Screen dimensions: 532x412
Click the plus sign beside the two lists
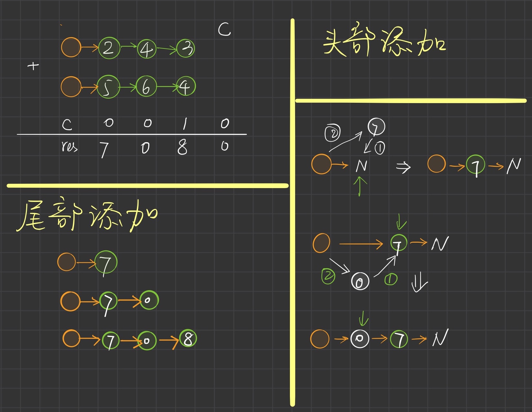click(x=33, y=66)
